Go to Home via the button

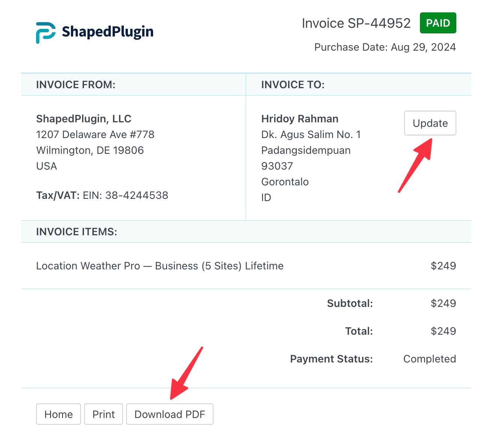click(x=59, y=414)
